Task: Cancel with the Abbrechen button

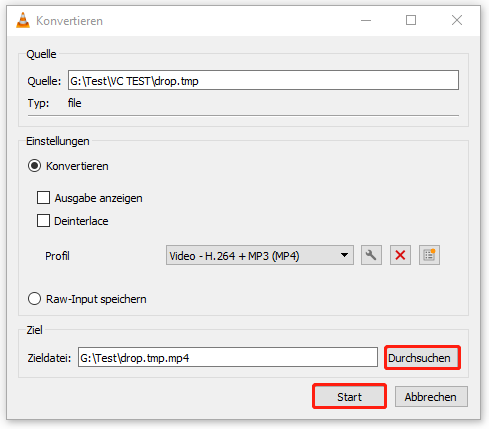Action: tap(431, 396)
